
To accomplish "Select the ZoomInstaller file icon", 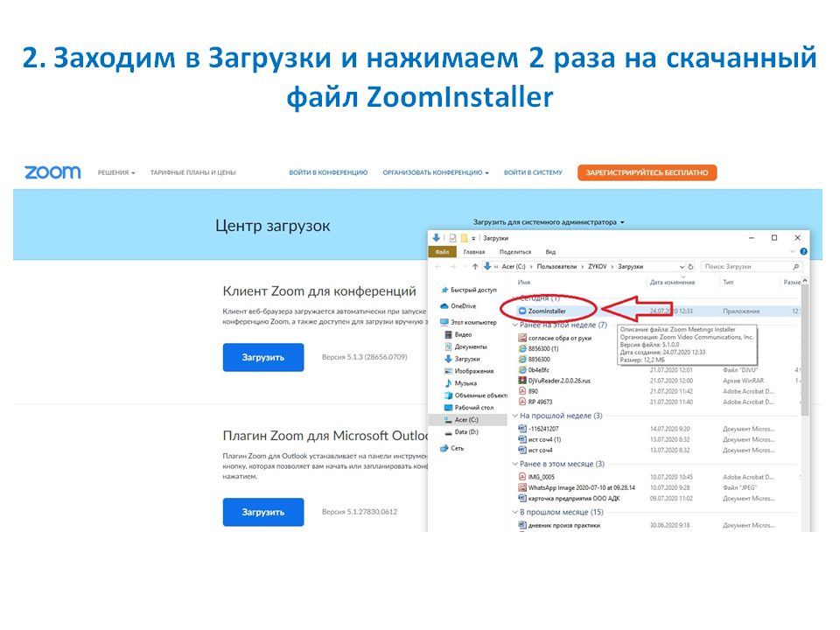I will tap(522, 311).
